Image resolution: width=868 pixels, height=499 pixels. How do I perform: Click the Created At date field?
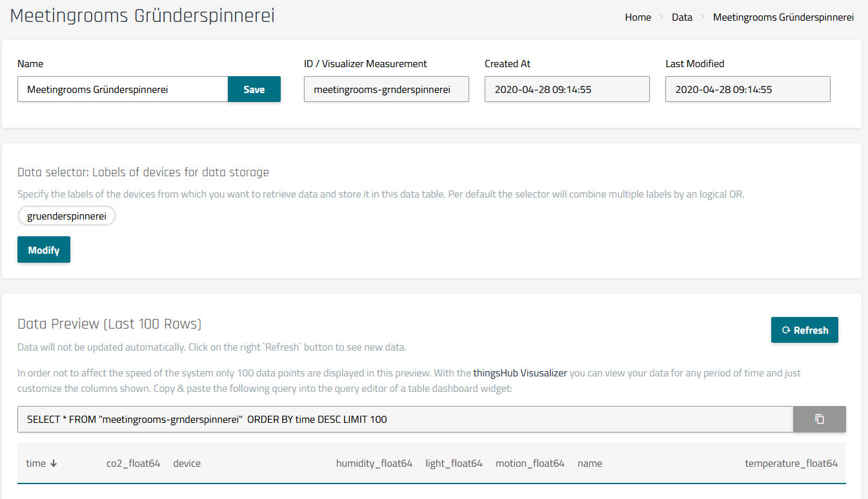(567, 90)
